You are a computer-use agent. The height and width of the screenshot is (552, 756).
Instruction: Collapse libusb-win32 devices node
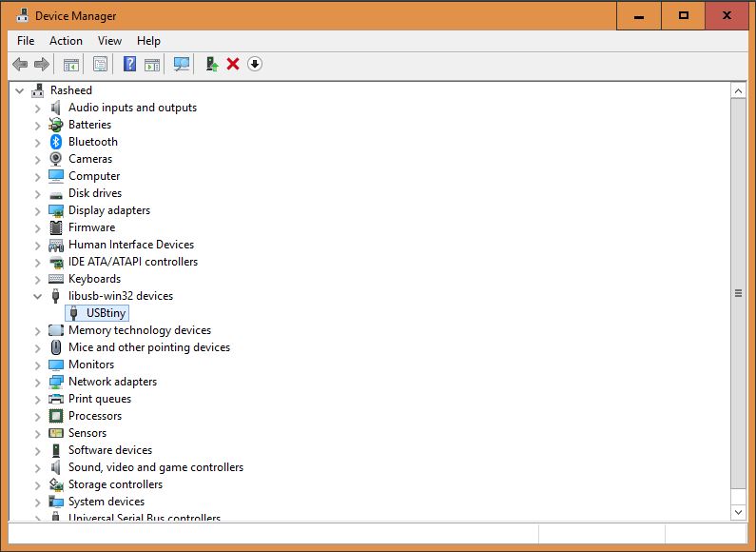[38, 296]
